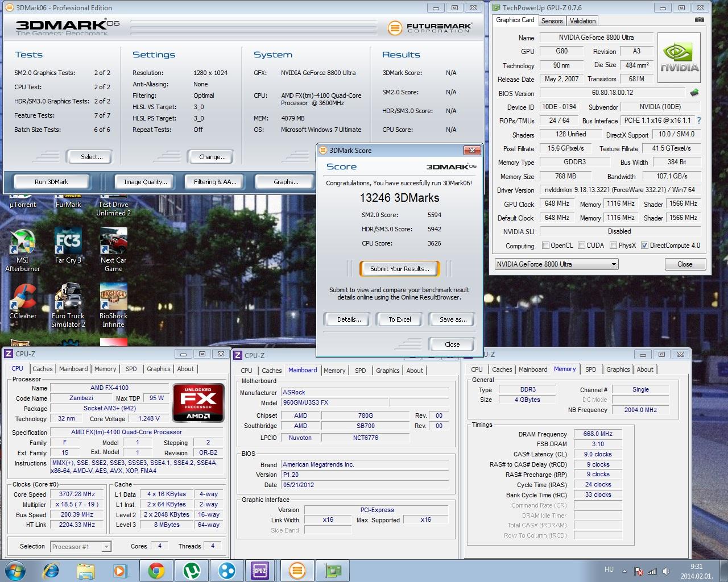
Task: Open the Caches tab in CPU-Z
Action: tap(42, 369)
